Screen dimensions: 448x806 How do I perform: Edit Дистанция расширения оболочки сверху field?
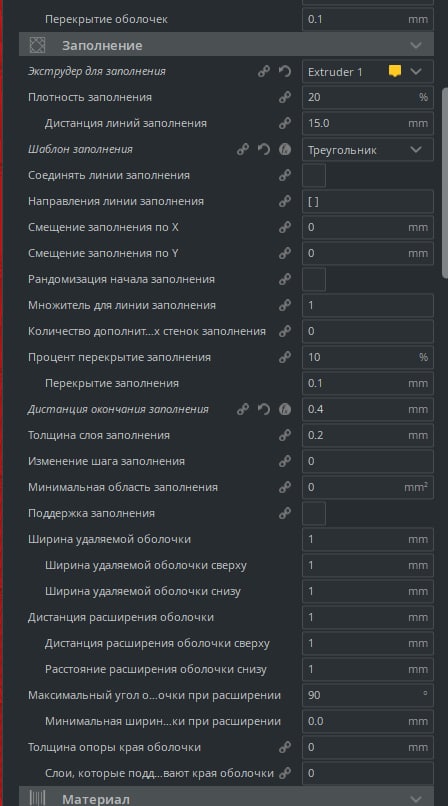click(x=368, y=643)
